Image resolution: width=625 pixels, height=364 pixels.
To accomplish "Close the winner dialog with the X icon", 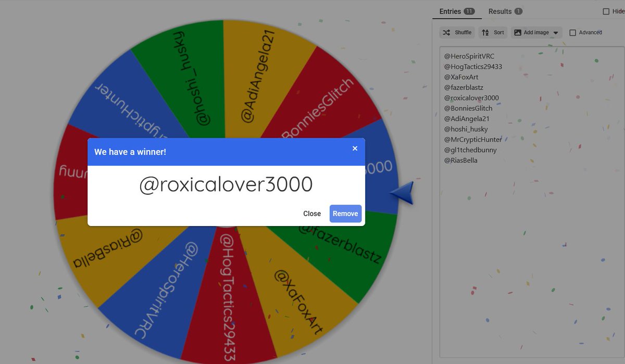I will [355, 148].
